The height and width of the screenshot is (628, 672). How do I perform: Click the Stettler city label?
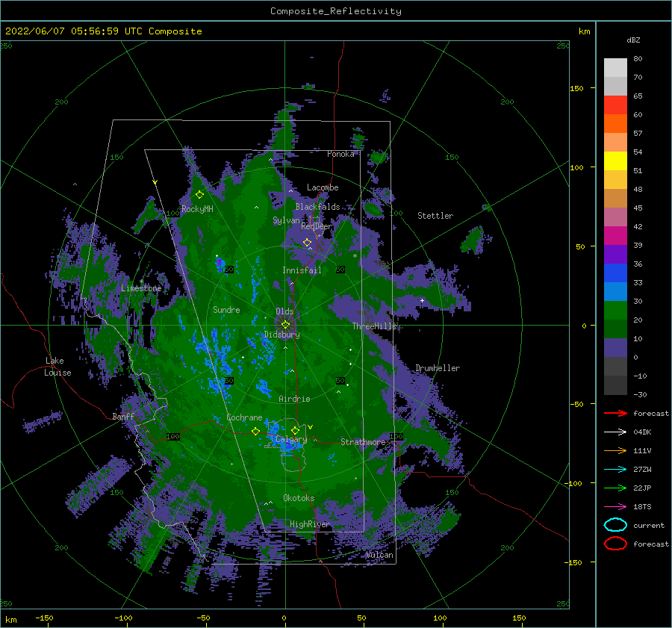coord(435,216)
